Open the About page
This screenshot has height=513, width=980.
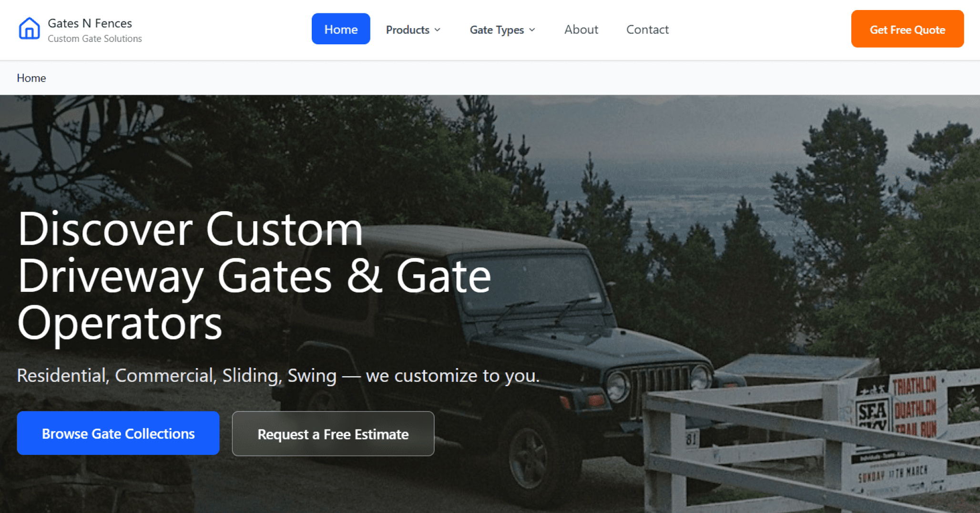(x=581, y=30)
